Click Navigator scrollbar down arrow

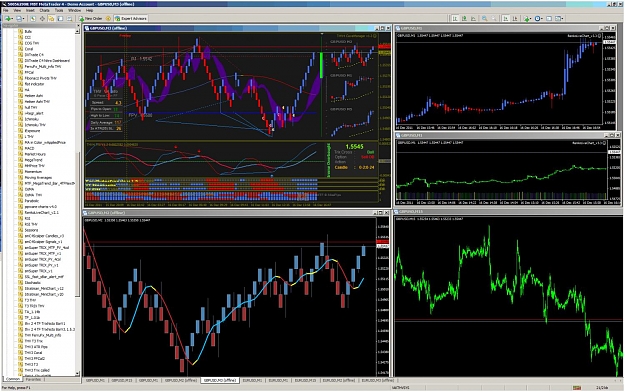click(78, 374)
